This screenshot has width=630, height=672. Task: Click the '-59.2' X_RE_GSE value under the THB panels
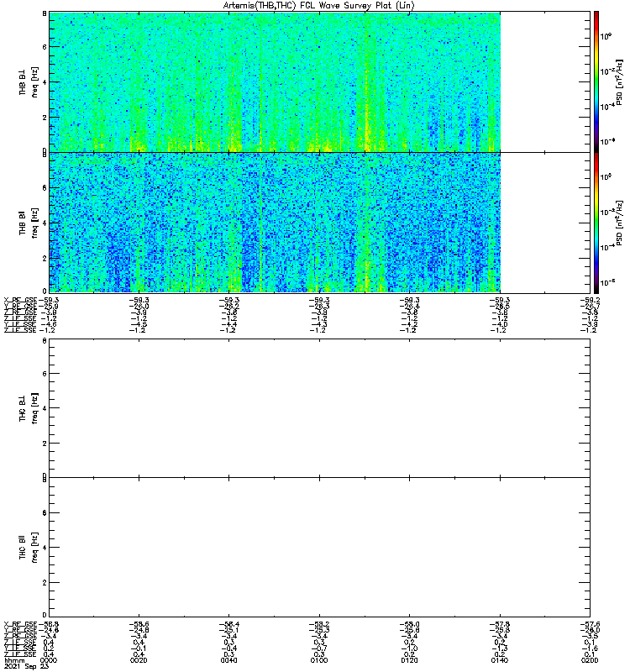(x=590, y=300)
